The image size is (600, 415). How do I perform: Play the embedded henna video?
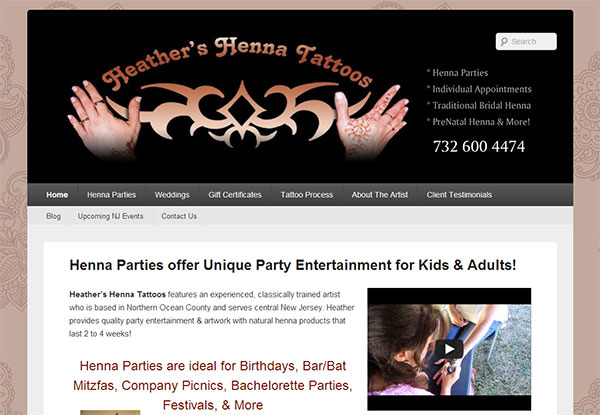pos(449,349)
